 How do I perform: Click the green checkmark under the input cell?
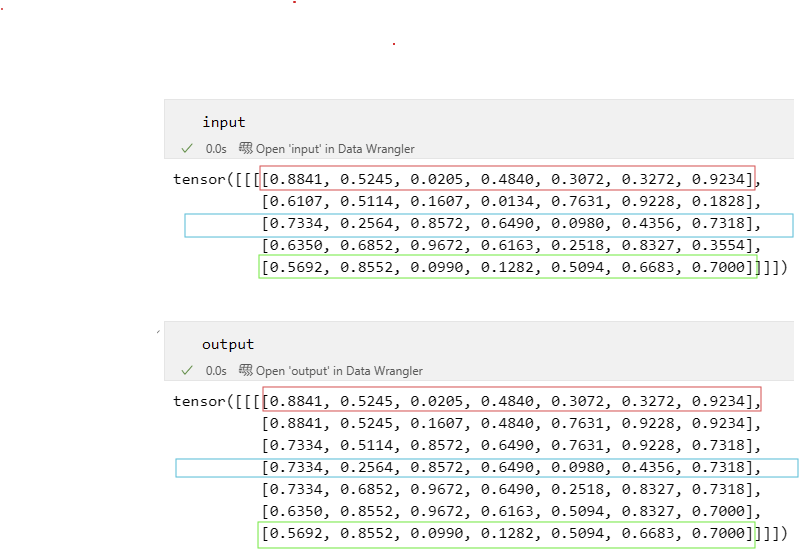pyautogui.click(x=186, y=148)
